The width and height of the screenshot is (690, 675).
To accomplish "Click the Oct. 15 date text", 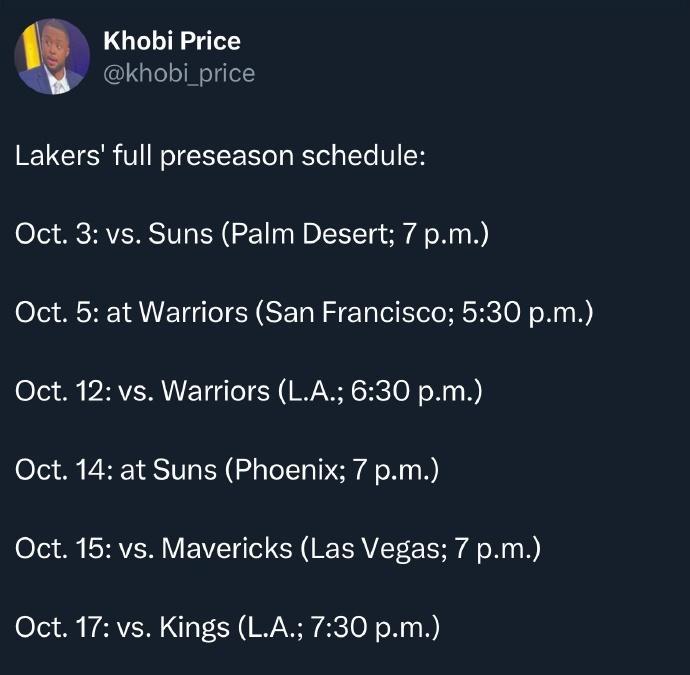I will pyautogui.click(x=60, y=549).
